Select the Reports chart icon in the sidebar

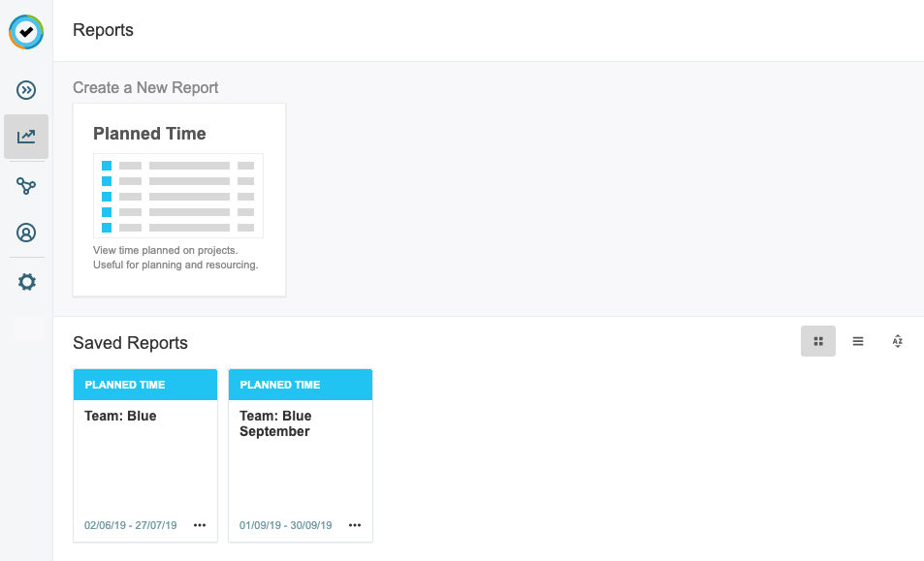pos(25,137)
